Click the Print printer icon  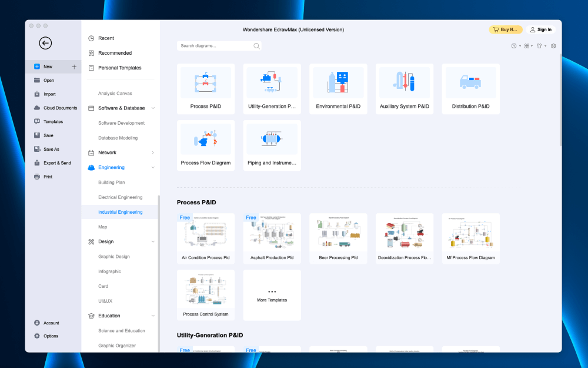pyautogui.click(x=36, y=177)
